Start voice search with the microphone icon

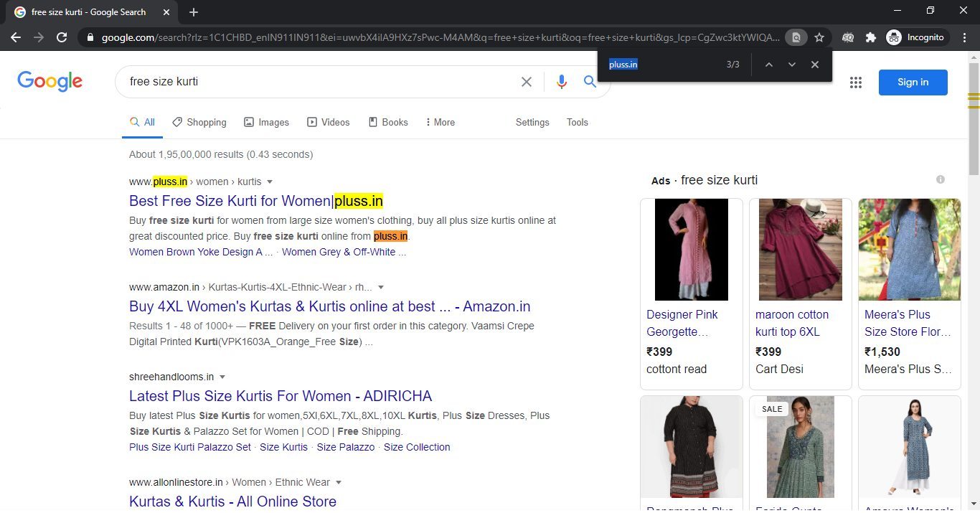click(561, 82)
